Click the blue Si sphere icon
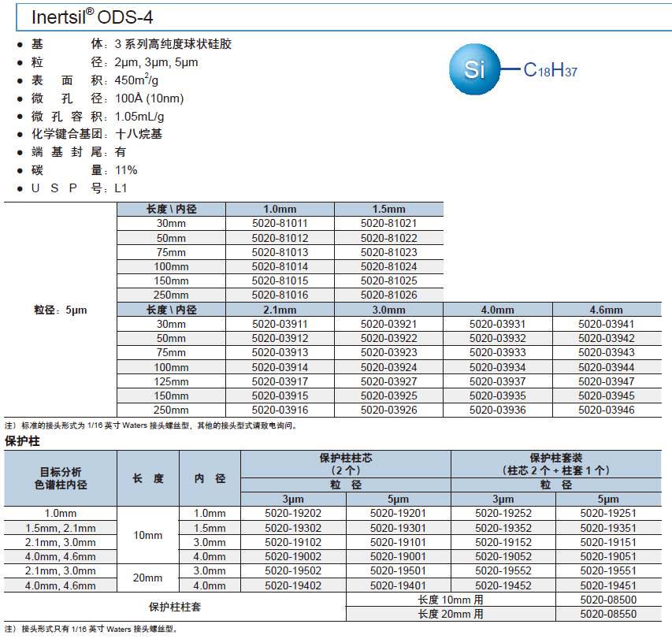The height and width of the screenshot is (639, 672). coord(474,70)
